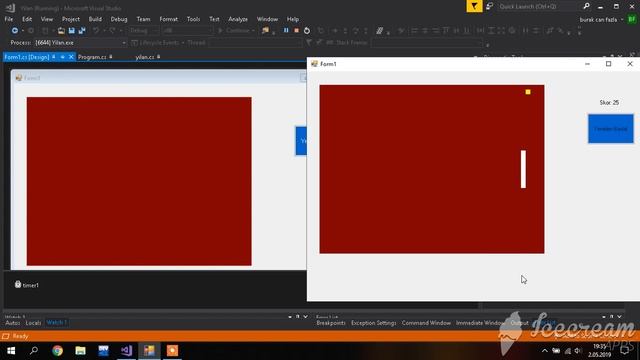
Task: Open the Team menu
Action: click(x=143, y=19)
